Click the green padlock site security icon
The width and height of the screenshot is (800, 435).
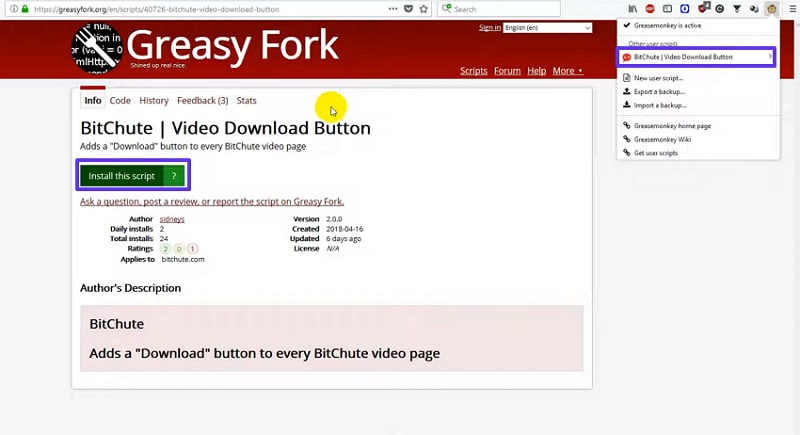tap(25, 9)
